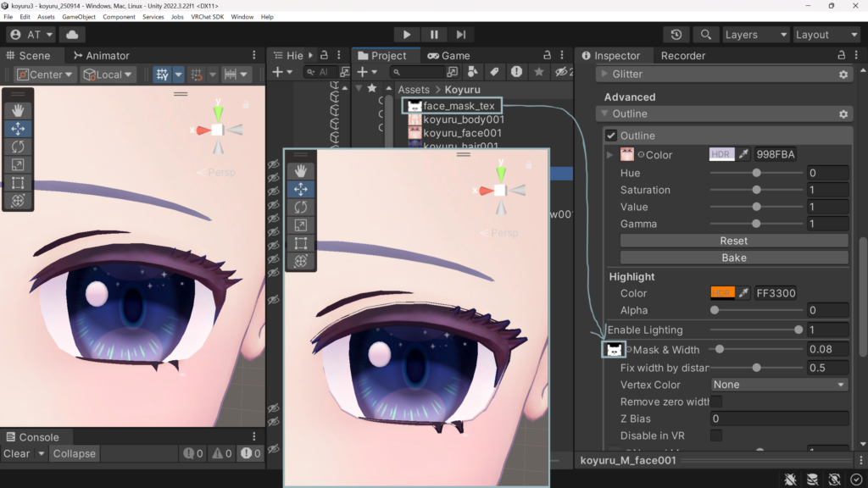Open the File menu
Image resolution: width=868 pixels, height=488 pixels.
pos(8,17)
